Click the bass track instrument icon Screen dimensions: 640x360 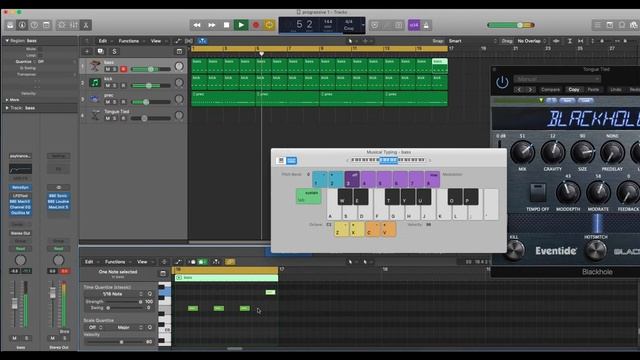(95, 66)
